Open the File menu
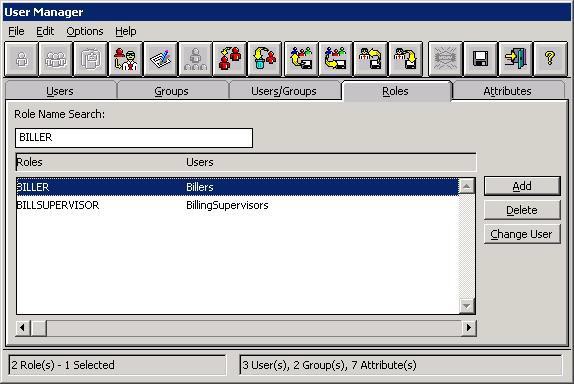 point(16,31)
